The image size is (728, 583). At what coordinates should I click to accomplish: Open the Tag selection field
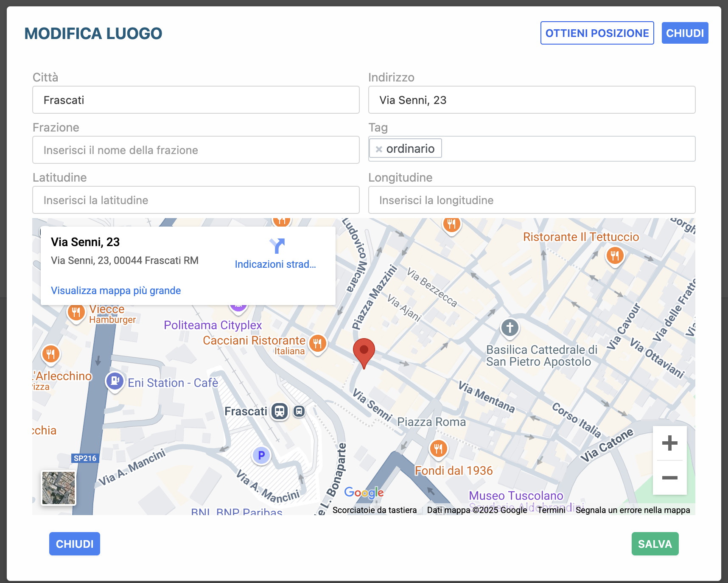[568, 149]
